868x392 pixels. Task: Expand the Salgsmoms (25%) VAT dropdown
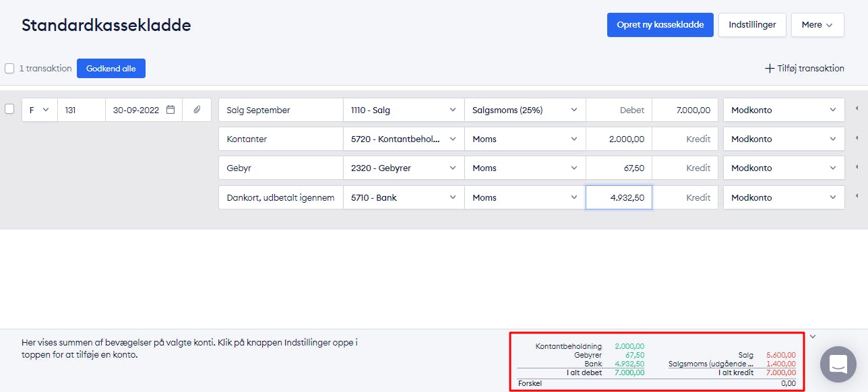524,110
